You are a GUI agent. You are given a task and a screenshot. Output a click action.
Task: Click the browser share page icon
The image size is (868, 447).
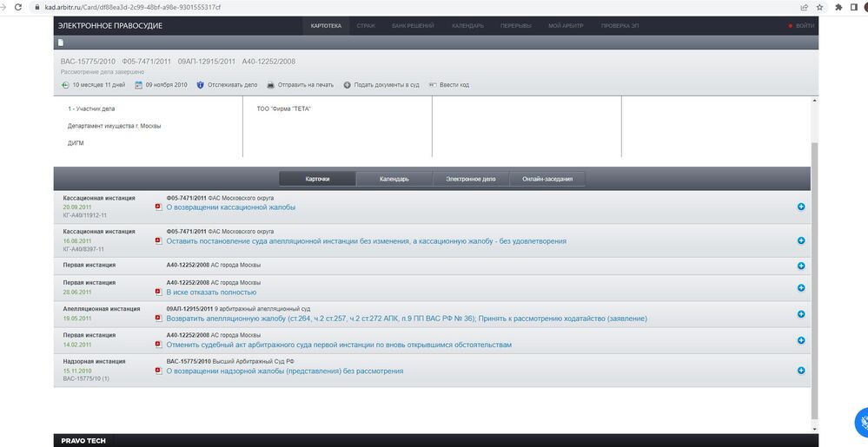point(804,7)
